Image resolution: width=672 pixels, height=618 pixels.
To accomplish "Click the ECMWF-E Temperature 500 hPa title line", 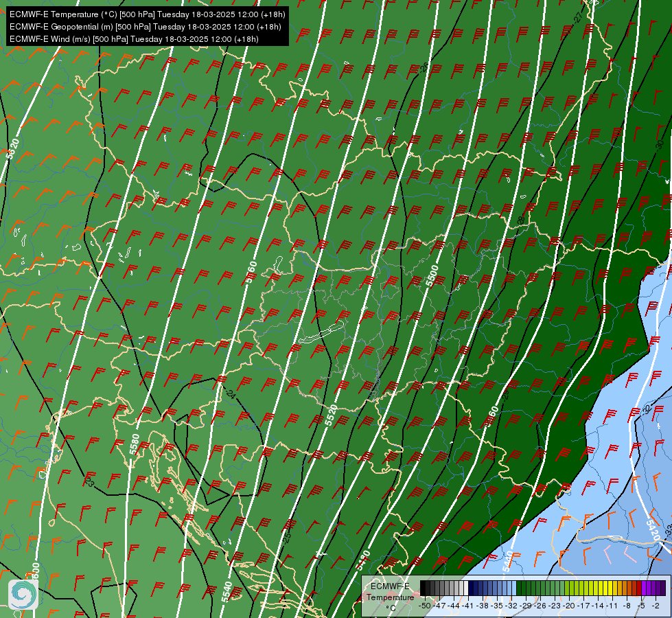I will [x=147, y=14].
